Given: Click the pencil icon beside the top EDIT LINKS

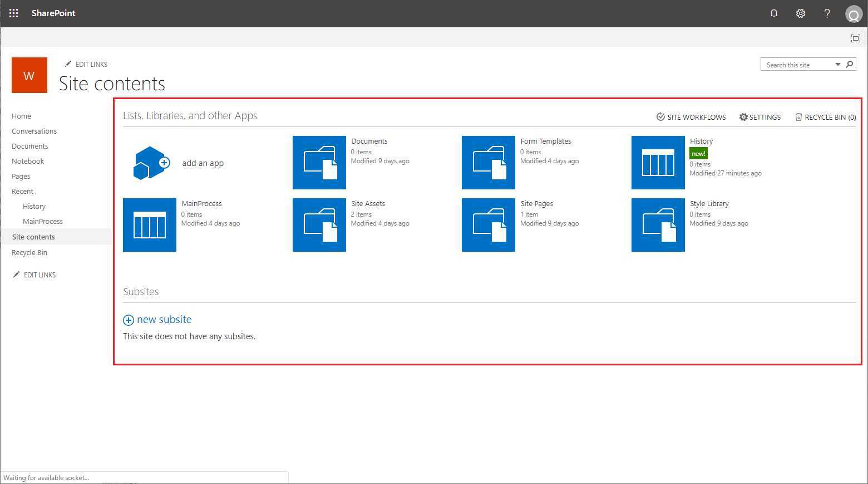Looking at the screenshot, I should pyautogui.click(x=68, y=64).
